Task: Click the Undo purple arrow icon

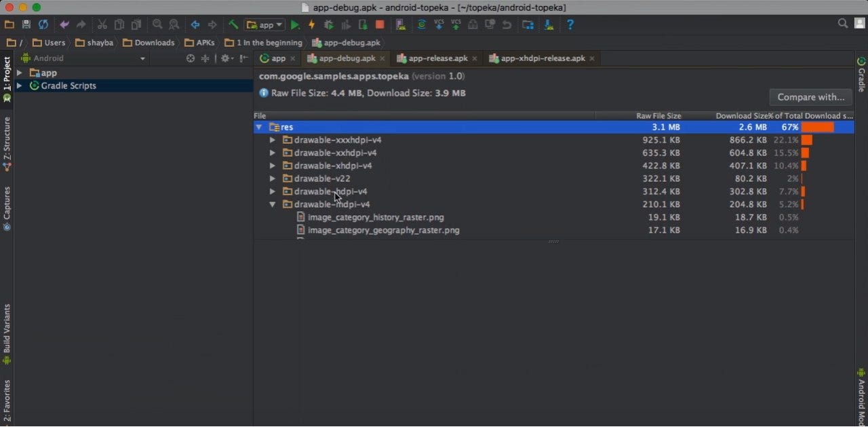Action: (64, 24)
